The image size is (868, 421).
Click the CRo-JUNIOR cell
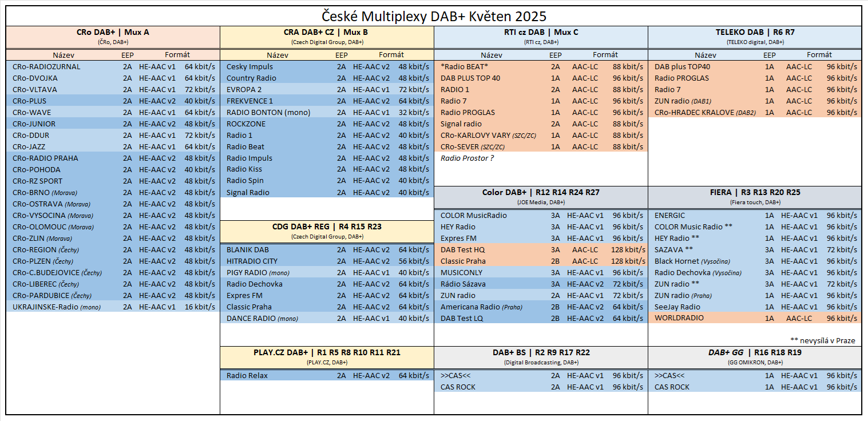coord(34,124)
